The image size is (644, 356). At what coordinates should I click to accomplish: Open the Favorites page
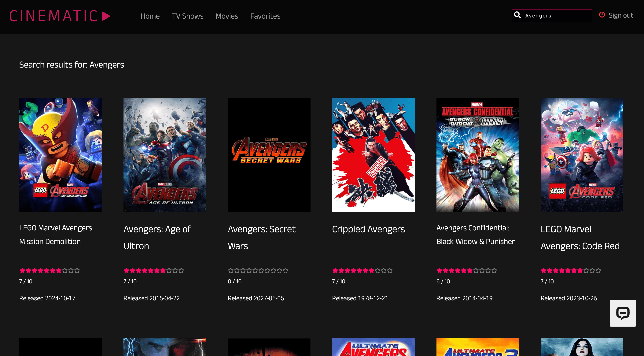[265, 16]
